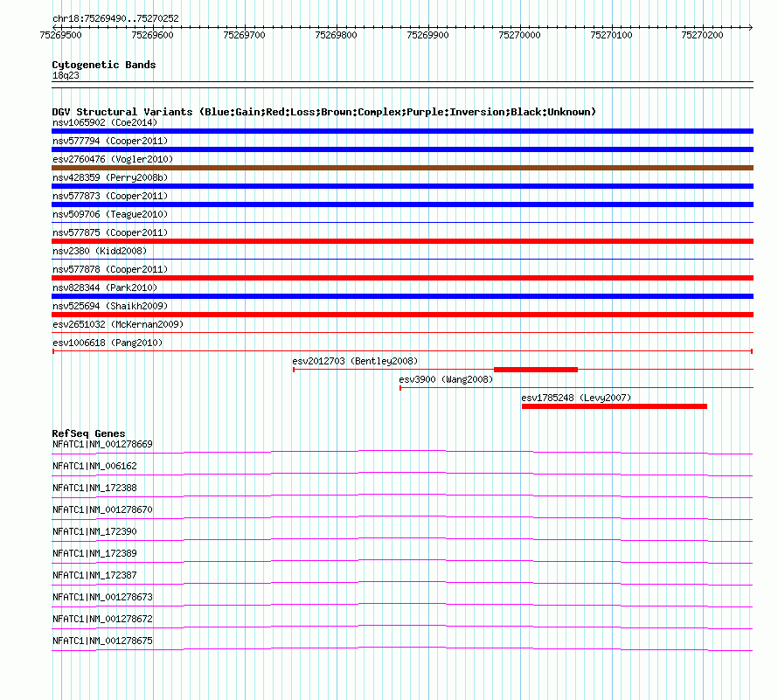Click variant label esv2651032 (McKernan2009)
Image resolution: width=778 pixels, height=700 pixels.
pyautogui.click(x=118, y=324)
